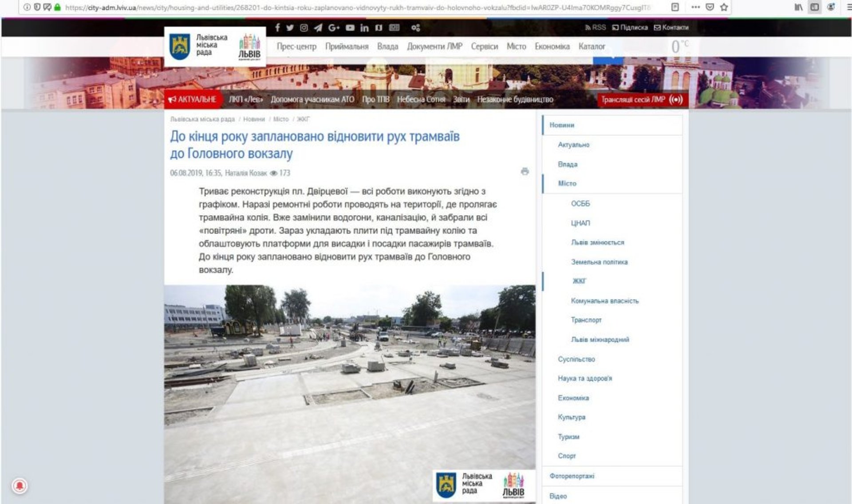This screenshot has width=852, height=504.
Task: Open the Facebook page icon
Action: pyautogui.click(x=277, y=28)
